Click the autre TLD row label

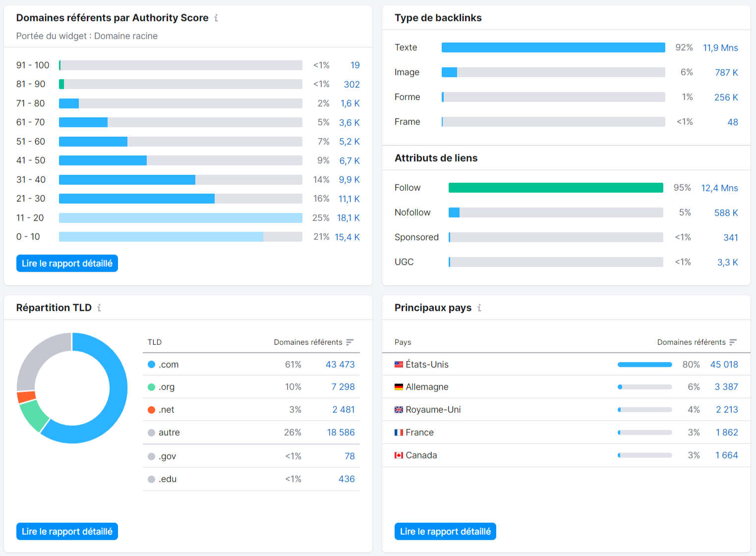169,433
